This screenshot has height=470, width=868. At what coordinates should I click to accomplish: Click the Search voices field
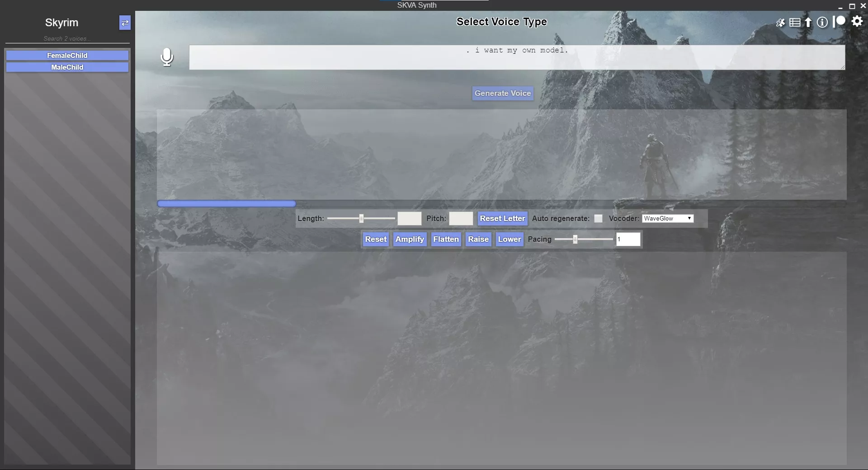pyautogui.click(x=67, y=39)
